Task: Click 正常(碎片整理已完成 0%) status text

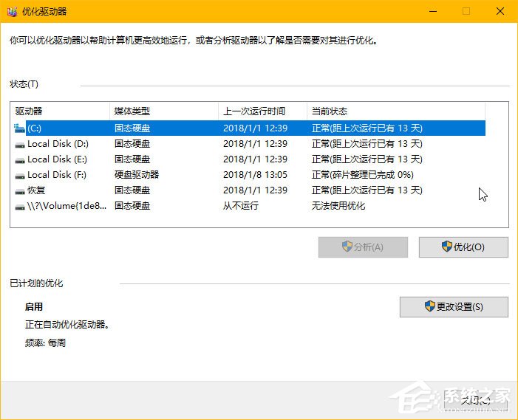Action: [x=362, y=175]
